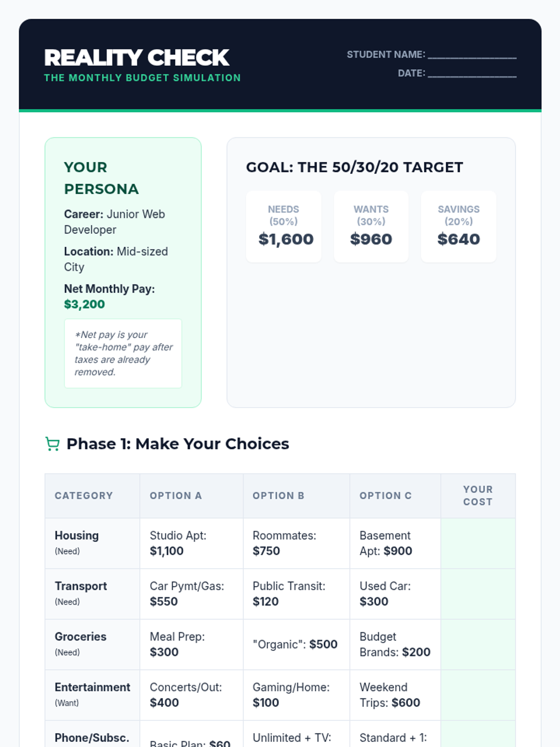Choose Studio Apt $1,100 housing option

(x=191, y=543)
